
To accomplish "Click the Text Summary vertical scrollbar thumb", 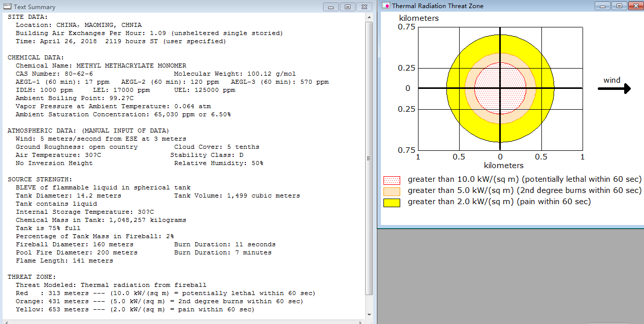I will coord(369,158).
